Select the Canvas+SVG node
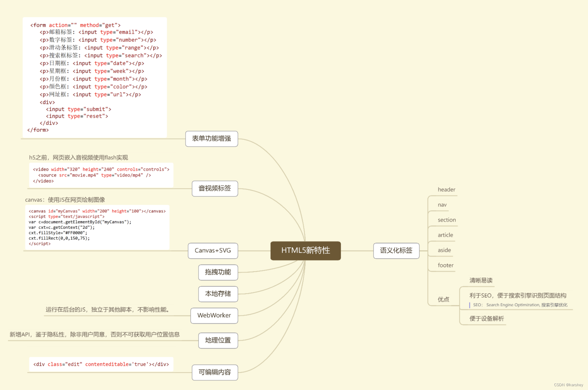The height and width of the screenshot is (390, 588). 213,251
